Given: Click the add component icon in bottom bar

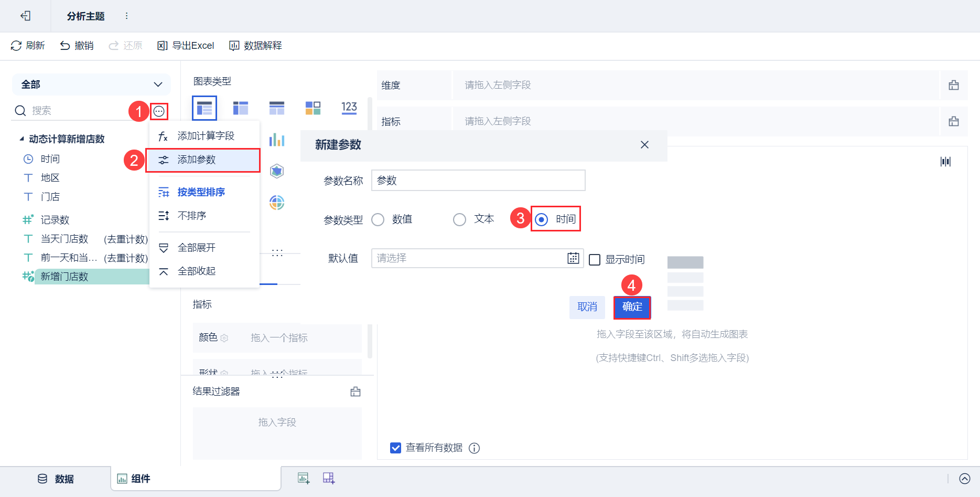Looking at the screenshot, I should 304,478.
